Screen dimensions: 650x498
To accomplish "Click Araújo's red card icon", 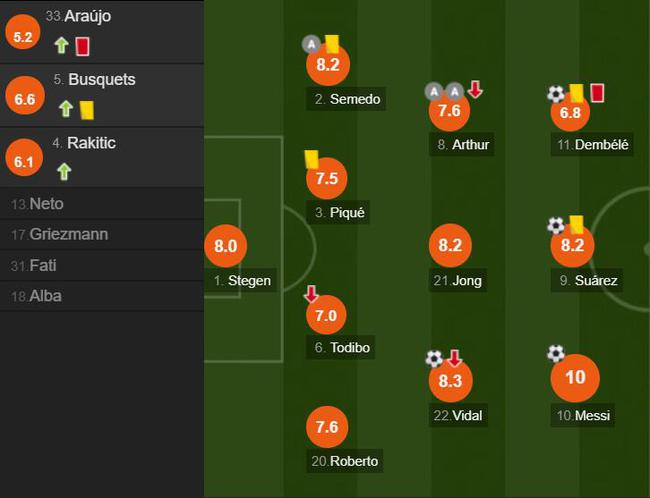I will [x=83, y=46].
